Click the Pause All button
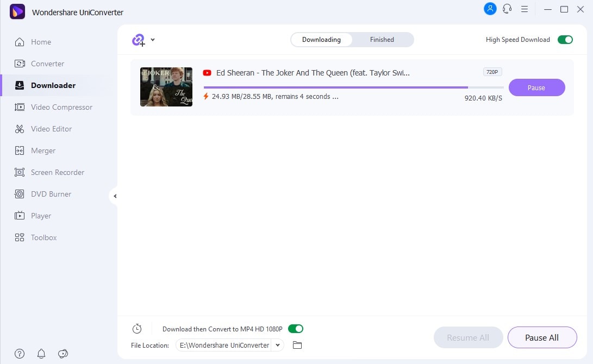The width and height of the screenshot is (593, 364). (x=542, y=337)
